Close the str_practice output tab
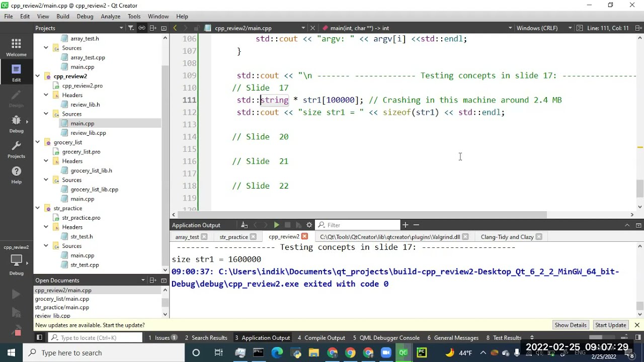 253,237
